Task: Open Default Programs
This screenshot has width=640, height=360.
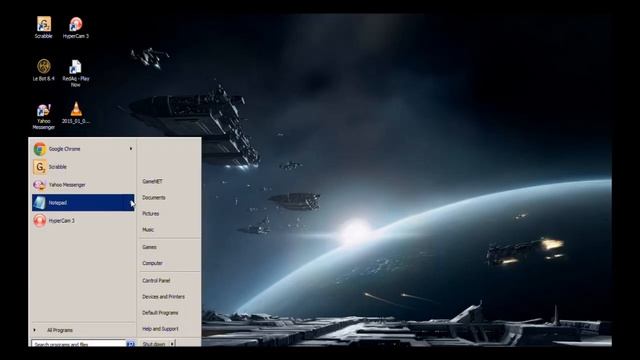Action: pyautogui.click(x=160, y=313)
